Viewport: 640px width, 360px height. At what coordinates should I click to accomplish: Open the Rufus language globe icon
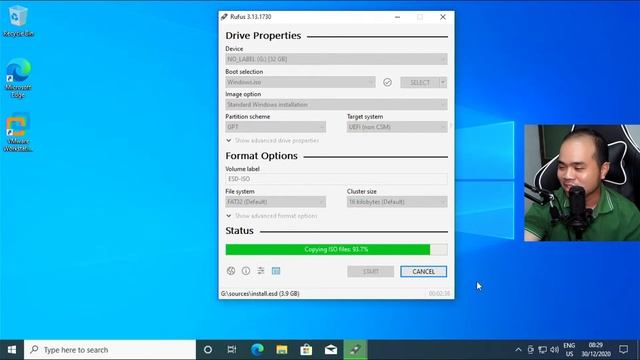(x=231, y=271)
